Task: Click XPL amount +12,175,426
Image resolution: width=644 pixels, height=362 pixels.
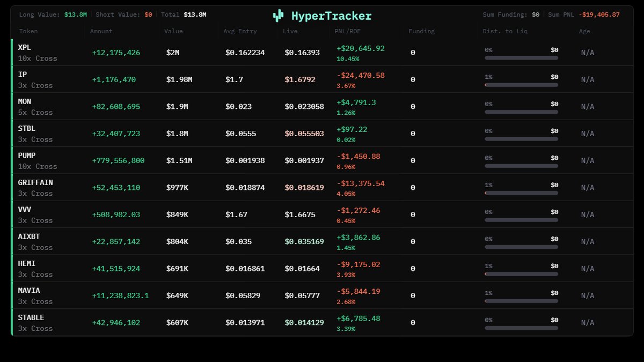Action: (116, 53)
